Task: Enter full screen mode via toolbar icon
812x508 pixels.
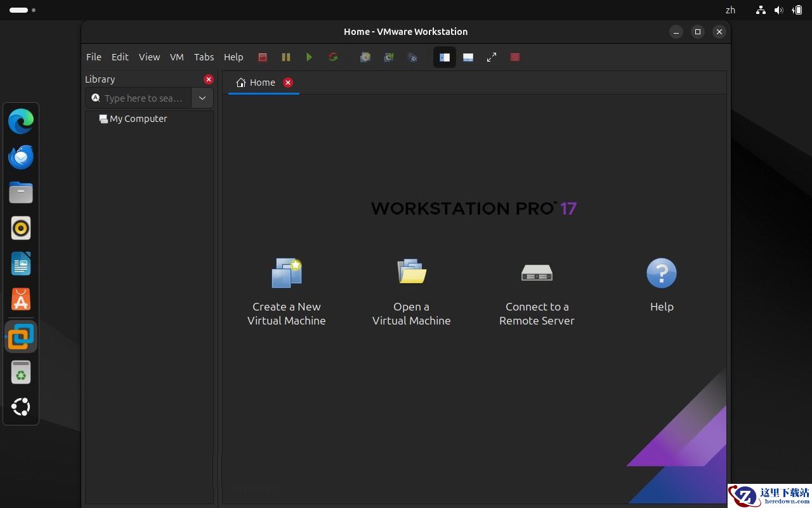Action: pos(492,57)
